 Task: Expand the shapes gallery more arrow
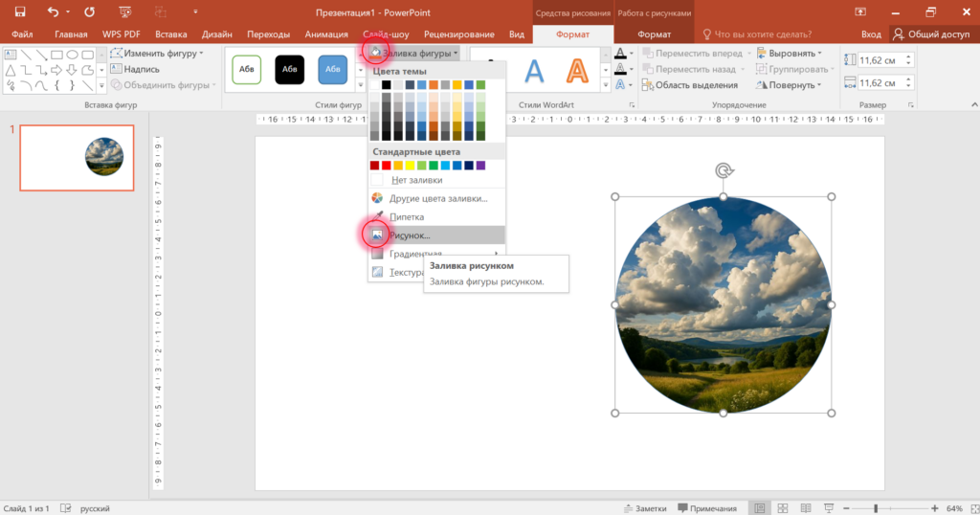coord(101,85)
